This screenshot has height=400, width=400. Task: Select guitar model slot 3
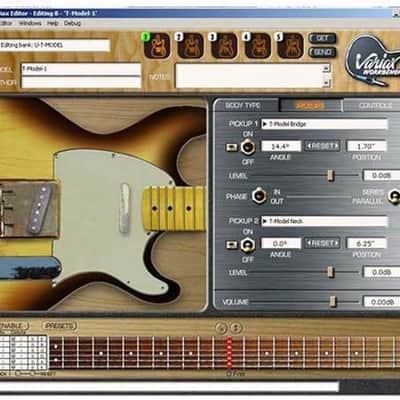coord(224,46)
